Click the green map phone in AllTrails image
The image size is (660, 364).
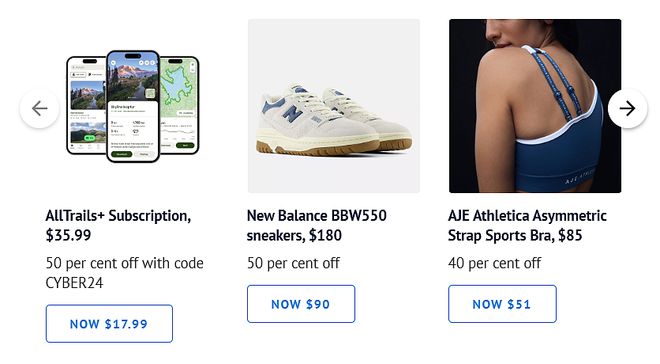coord(178,105)
